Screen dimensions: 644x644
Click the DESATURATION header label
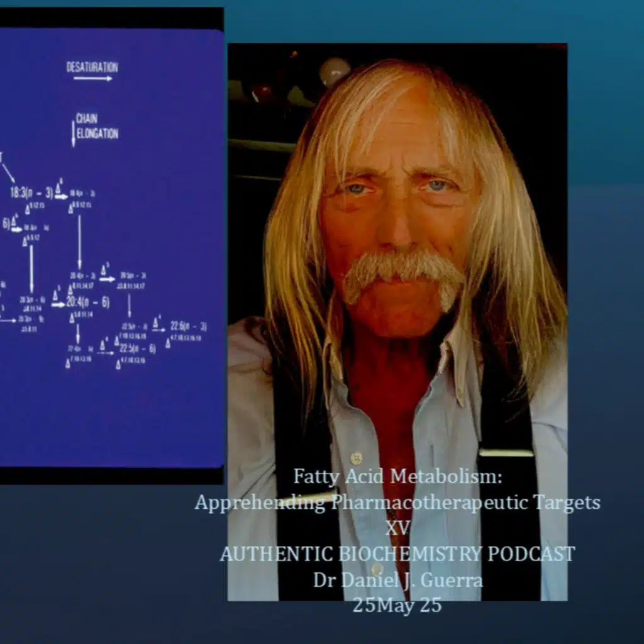click(x=92, y=65)
